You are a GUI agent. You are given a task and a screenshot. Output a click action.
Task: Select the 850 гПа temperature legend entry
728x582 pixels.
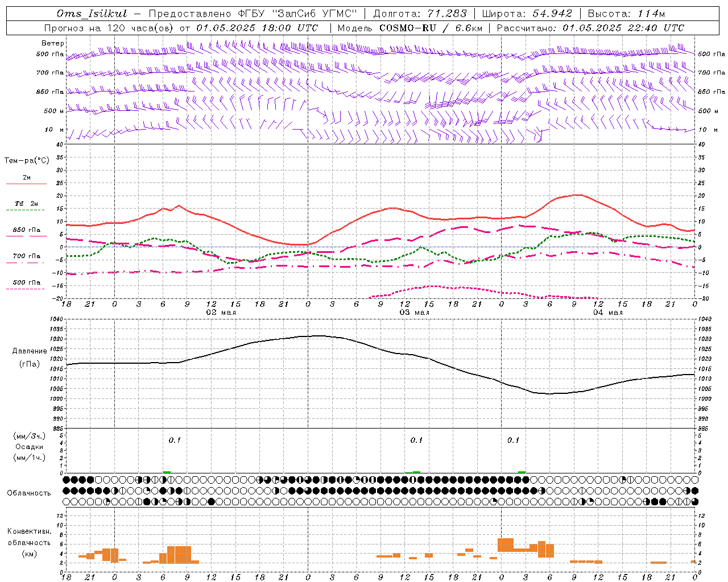(x=26, y=230)
